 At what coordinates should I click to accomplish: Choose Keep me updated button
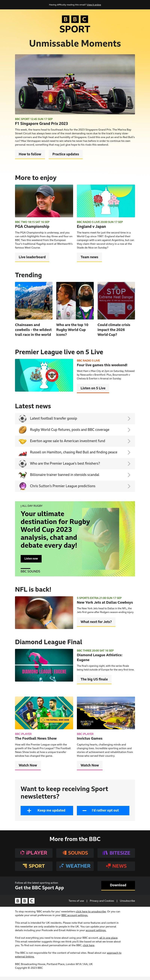47,810
